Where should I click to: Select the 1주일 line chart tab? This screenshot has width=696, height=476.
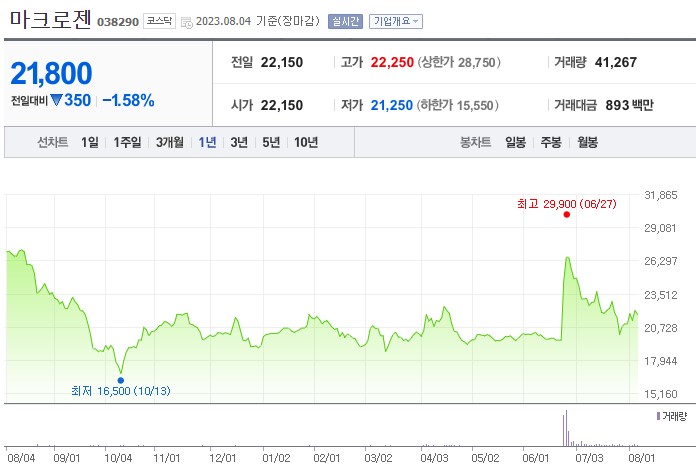[127, 142]
